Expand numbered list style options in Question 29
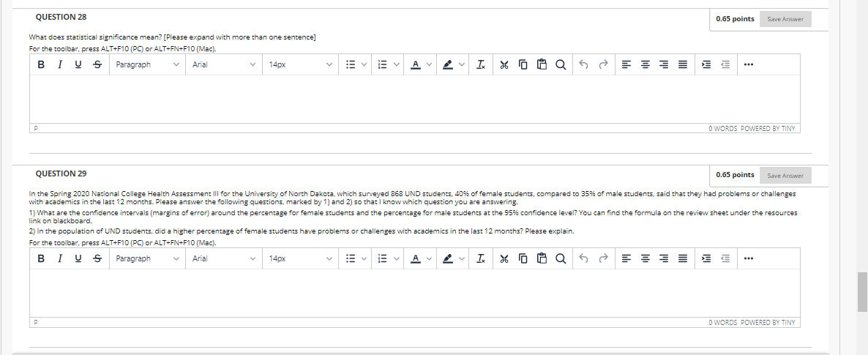The height and width of the screenshot is (355, 868). pyautogui.click(x=397, y=258)
